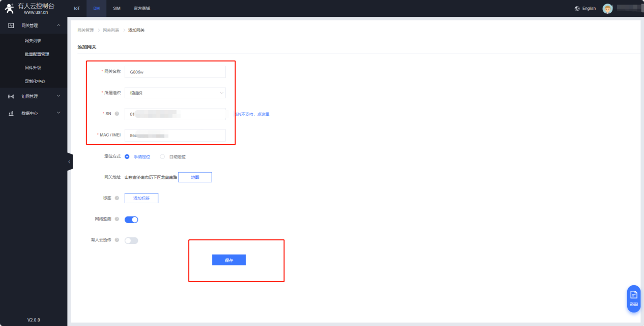644x326 pixels.
Task: Click the 组网管理 signal icon
Action: tap(11, 96)
